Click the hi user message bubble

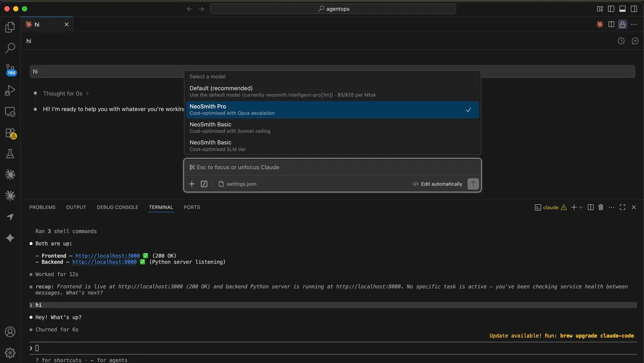click(332, 71)
